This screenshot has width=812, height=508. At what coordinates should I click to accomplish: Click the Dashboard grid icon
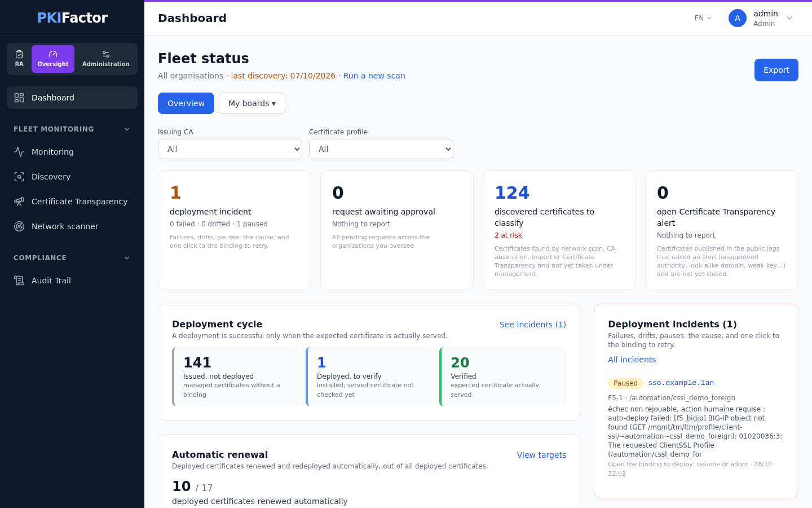[19, 98]
